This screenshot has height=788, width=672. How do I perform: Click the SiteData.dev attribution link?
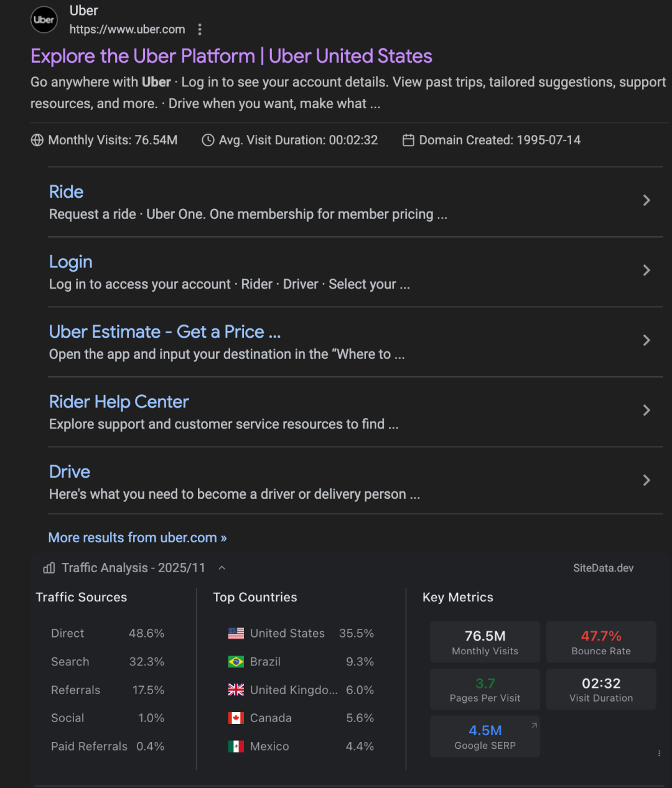pos(604,568)
